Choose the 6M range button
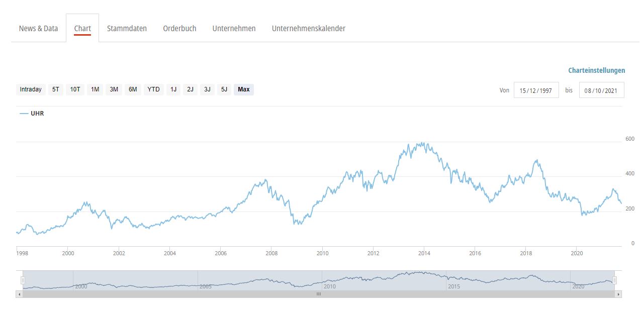 click(133, 89)
